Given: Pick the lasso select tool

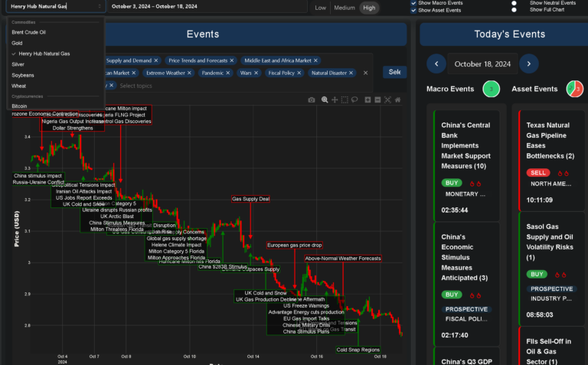Looking at the screenshot, I should (354, 99).
